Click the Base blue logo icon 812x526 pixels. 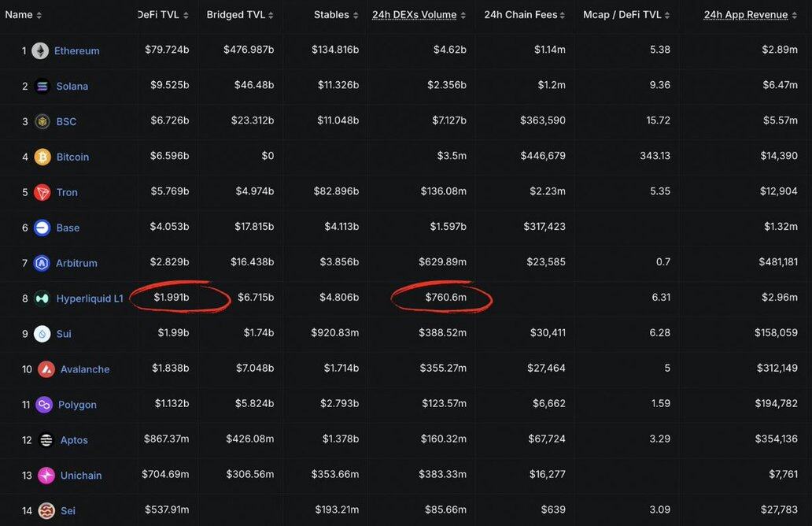click(x=42, y=228)
